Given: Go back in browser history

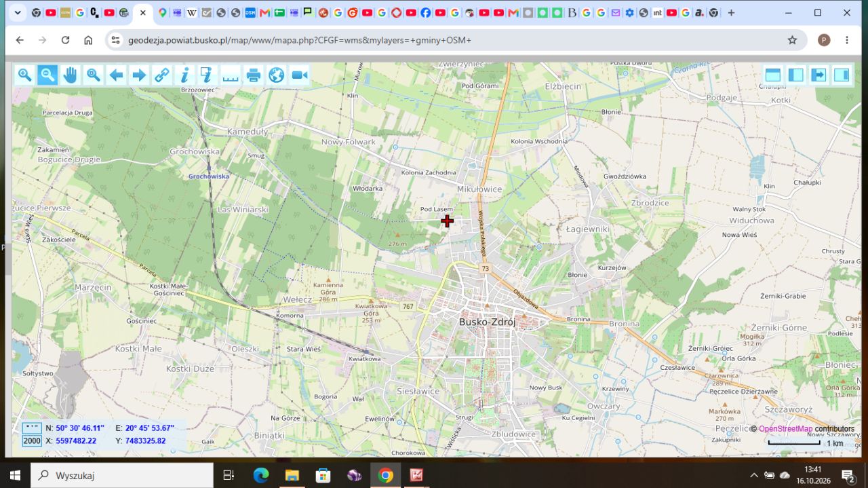Looking at the screenshot, I should tap(20, 40).
